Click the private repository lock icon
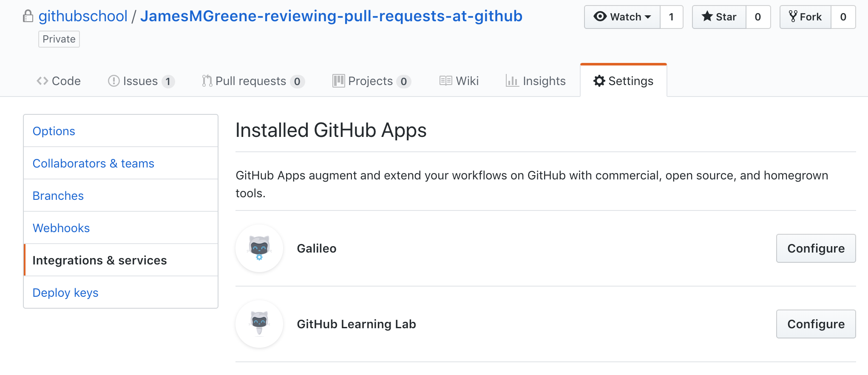This screenshot has height=375, width=868. (28, 17)
